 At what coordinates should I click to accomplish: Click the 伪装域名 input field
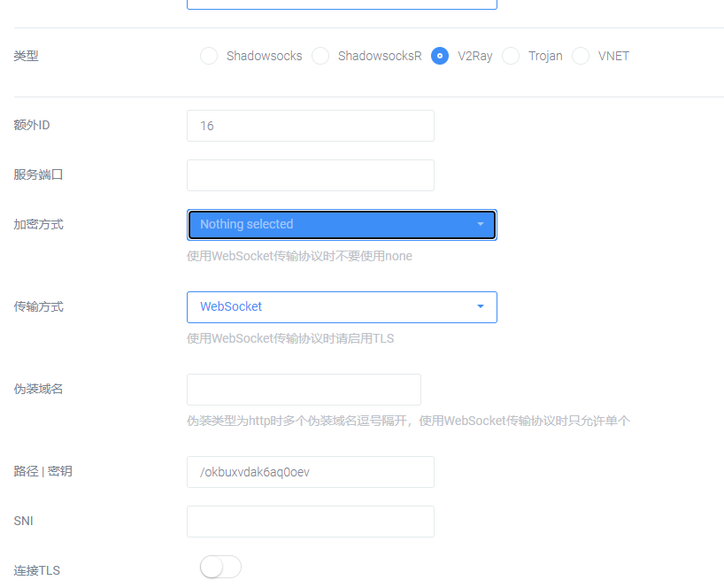303,389
